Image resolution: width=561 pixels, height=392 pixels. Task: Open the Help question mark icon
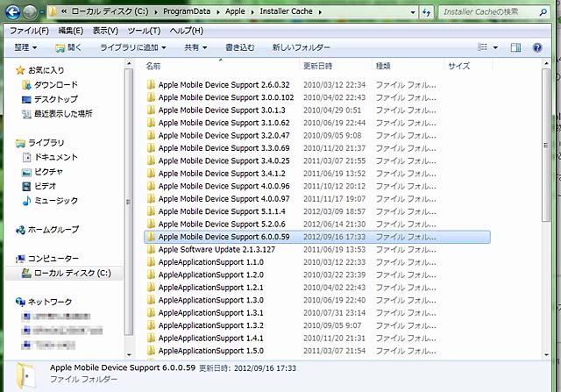pos(537,47)
